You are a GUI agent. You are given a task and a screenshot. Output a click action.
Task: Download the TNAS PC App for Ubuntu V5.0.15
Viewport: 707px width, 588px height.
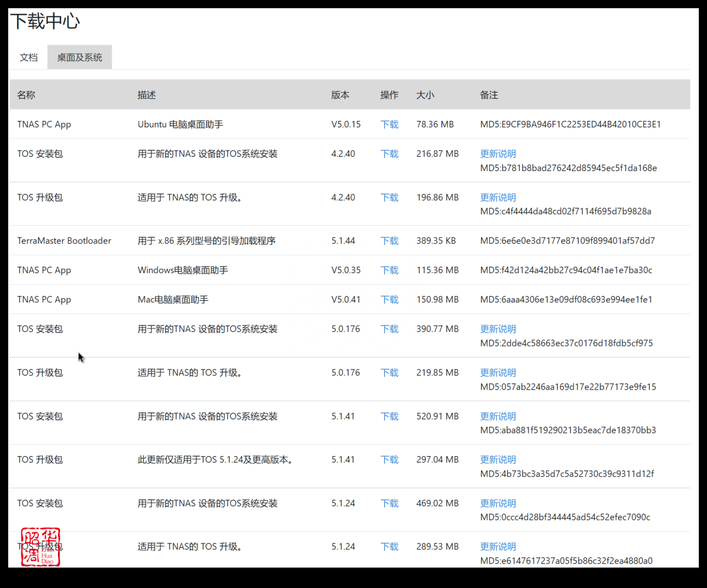[389, 124]
